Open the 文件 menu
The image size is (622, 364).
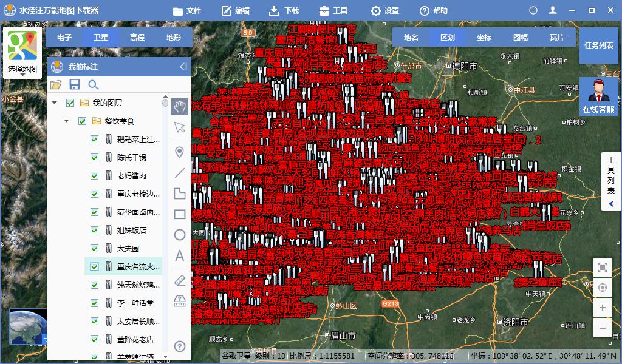click(x=187, y=11)
